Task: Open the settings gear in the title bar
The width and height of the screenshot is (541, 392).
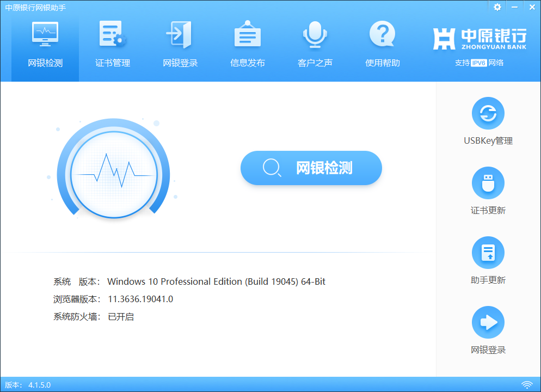Action: 497,7
